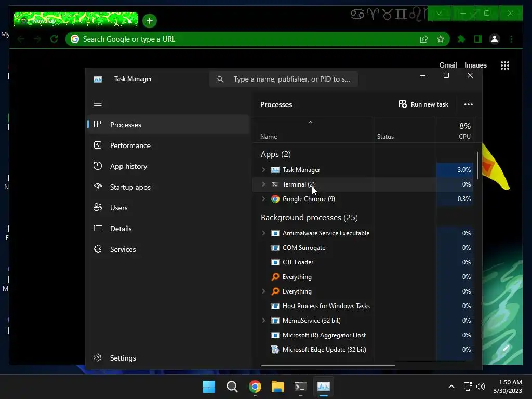This screenshot has width=532, height=399.
Task: Open Chrome from the taskbar
Action: click(x=255, y=387)
